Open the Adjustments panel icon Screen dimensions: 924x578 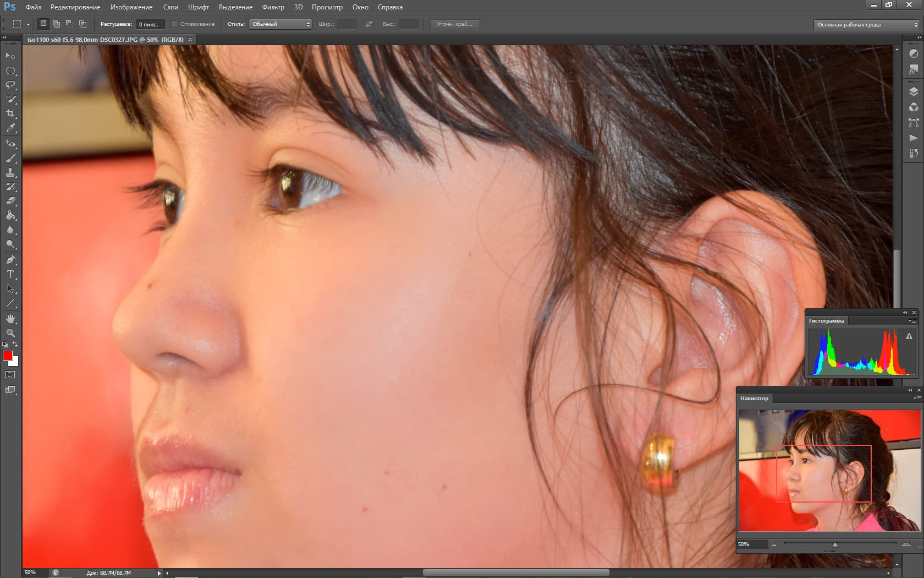coord(914,54)
